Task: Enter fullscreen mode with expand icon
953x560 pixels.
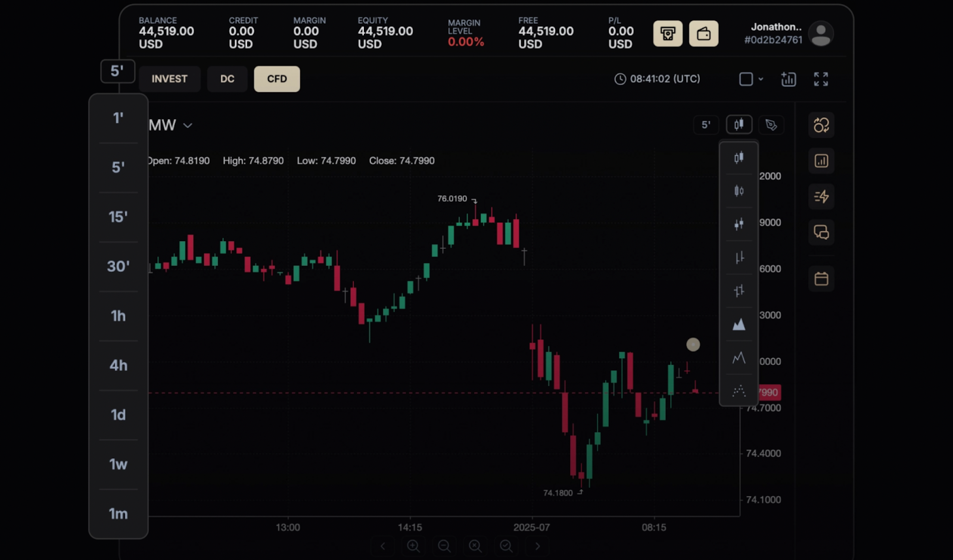Action: [821, 79]
